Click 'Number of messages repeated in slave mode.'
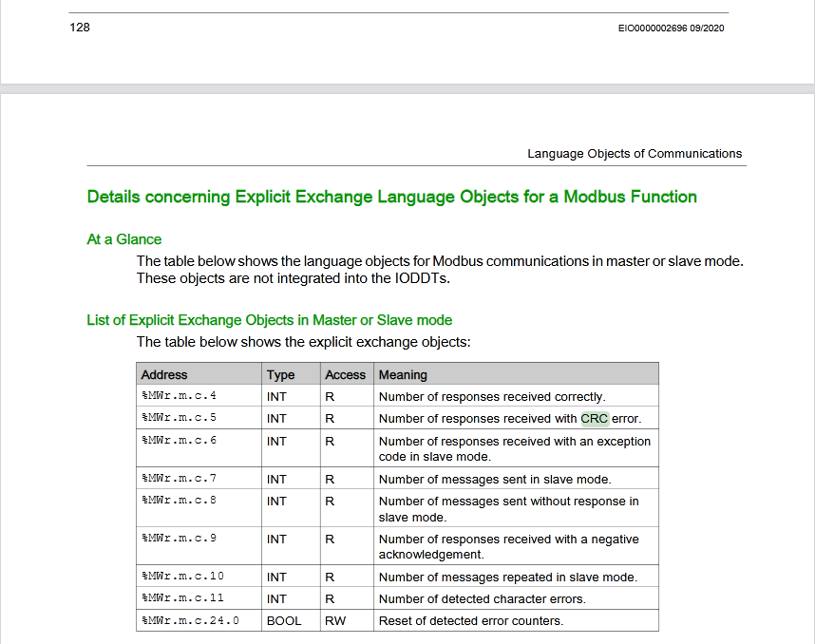 coord(508,577)
